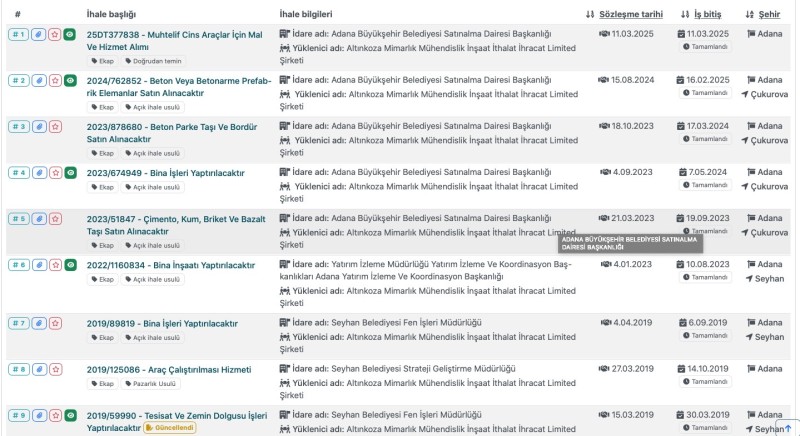Click the paperclip icon in row #5

point(39,219)
